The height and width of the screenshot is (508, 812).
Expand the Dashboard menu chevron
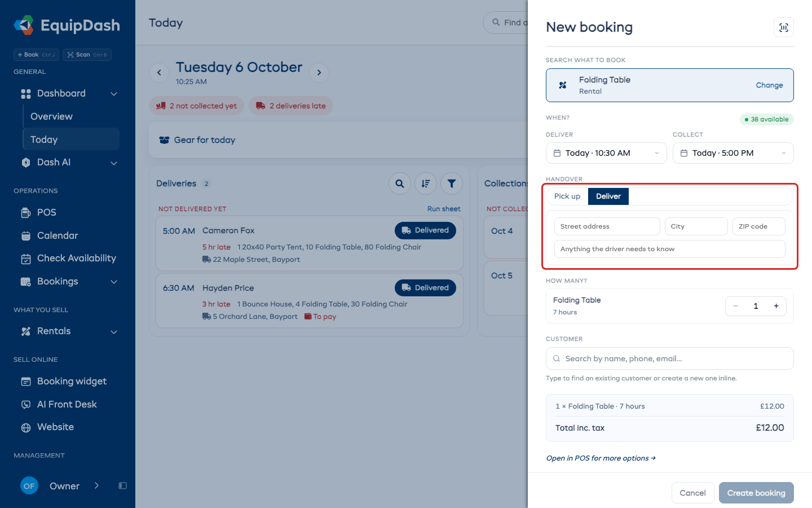[114, 94]
